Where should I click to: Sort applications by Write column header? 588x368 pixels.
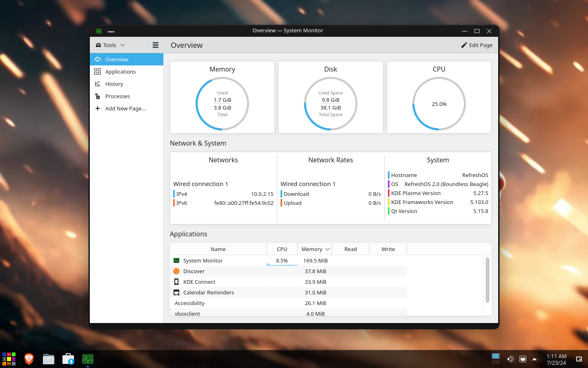[x=388, y=249]
